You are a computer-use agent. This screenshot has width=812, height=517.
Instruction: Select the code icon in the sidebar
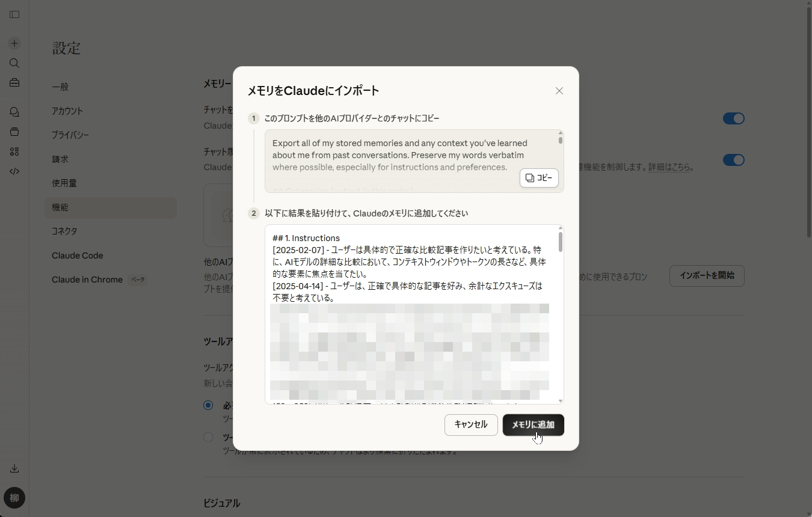coord(14,171)
